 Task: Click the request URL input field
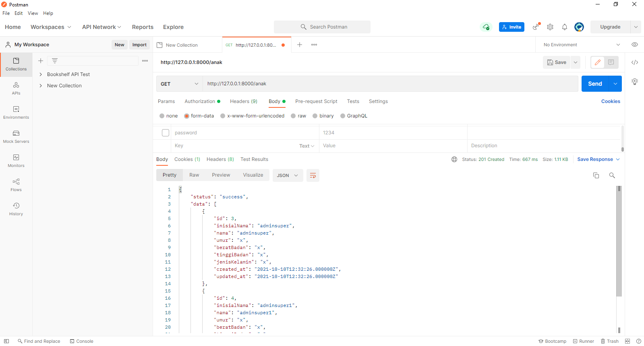(390, 84)
